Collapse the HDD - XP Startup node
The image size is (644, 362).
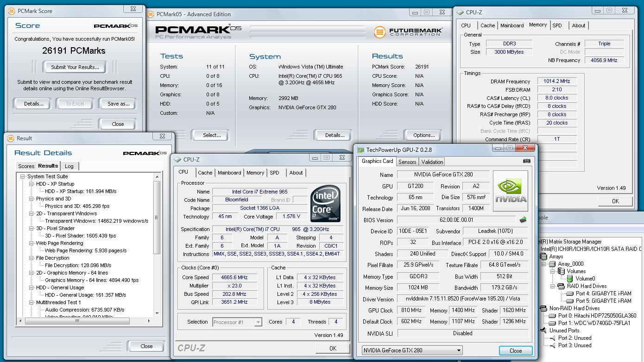[31, 184]
